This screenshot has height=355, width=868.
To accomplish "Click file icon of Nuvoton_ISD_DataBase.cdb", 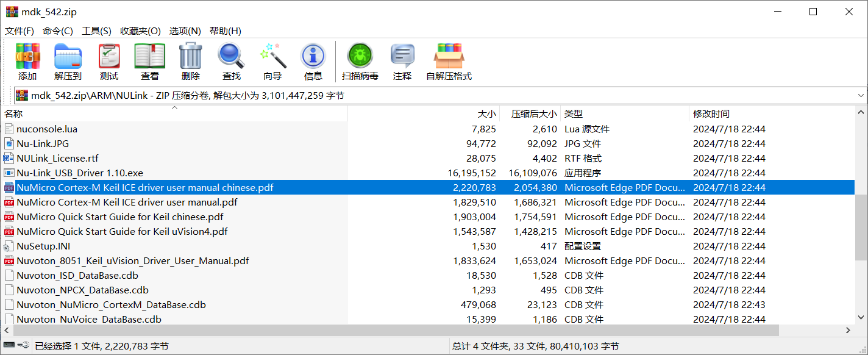I will coord(9,275).
